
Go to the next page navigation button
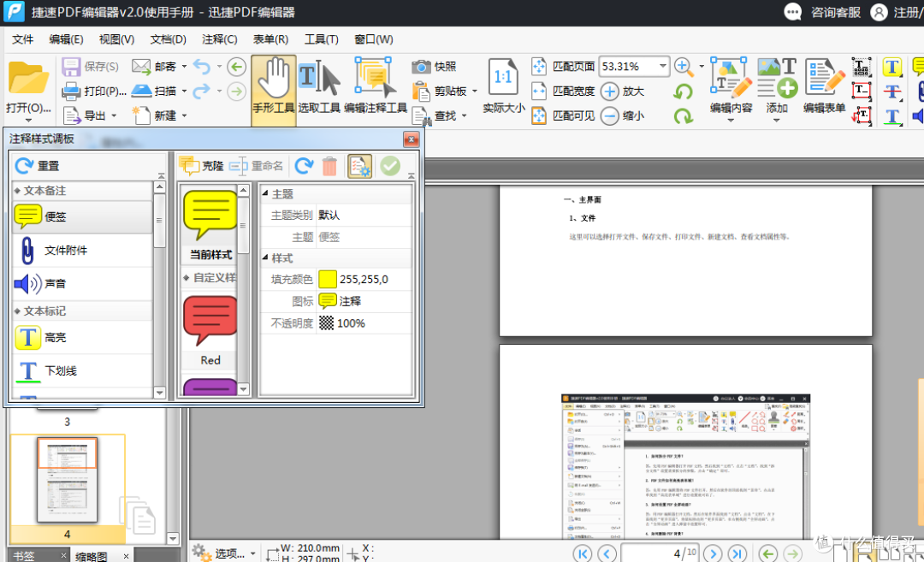coord(713,553)
